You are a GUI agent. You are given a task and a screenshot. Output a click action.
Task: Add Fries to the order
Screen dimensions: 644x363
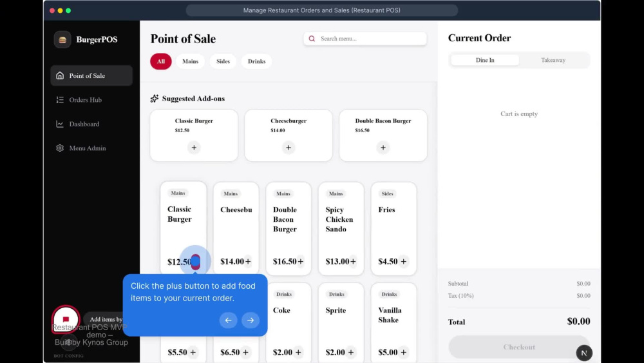(x=403, y=262)
